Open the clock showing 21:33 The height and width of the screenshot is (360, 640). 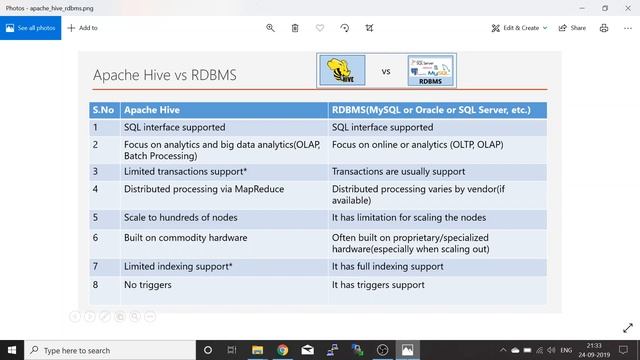click(x=594, y=350)
